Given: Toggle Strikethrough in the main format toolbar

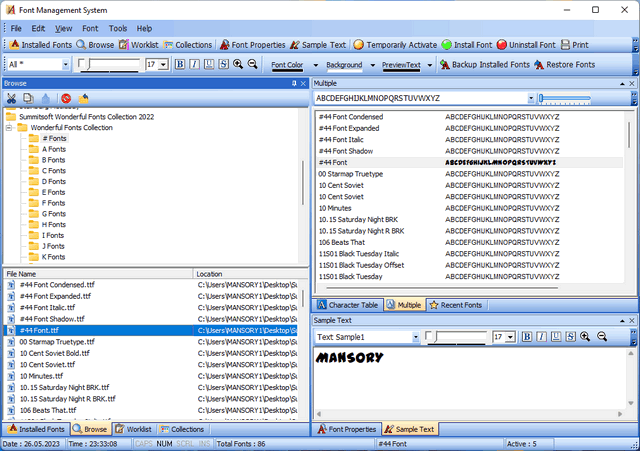Looking at the screenshot, I should 224,64.
